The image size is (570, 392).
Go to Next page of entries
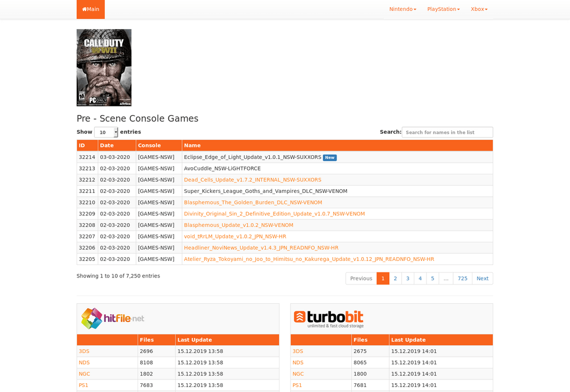482,278
